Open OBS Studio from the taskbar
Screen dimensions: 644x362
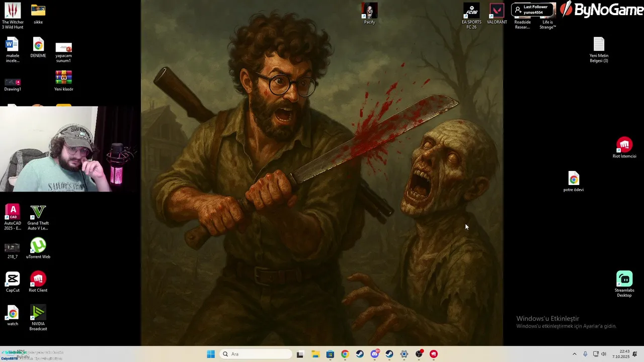(419, 354)
